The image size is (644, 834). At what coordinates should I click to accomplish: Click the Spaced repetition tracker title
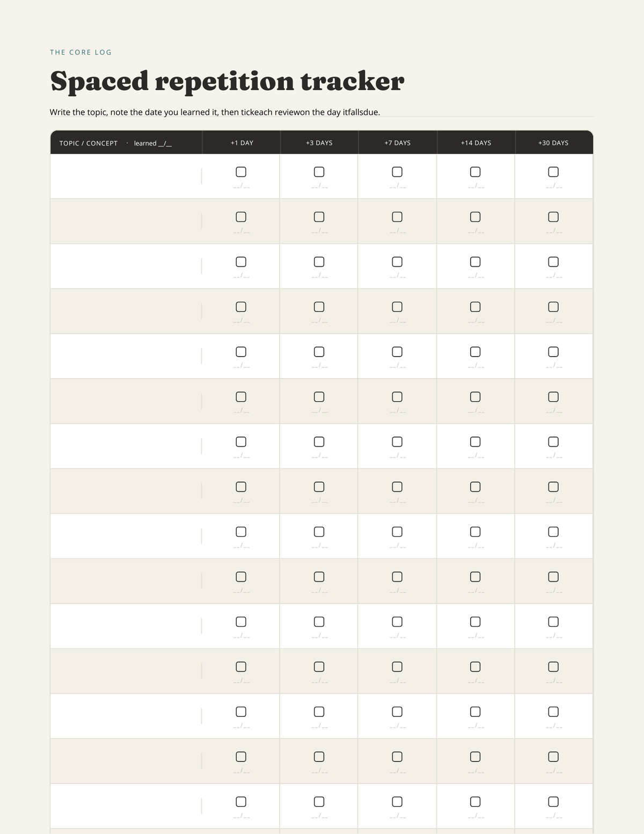[227, 81]
